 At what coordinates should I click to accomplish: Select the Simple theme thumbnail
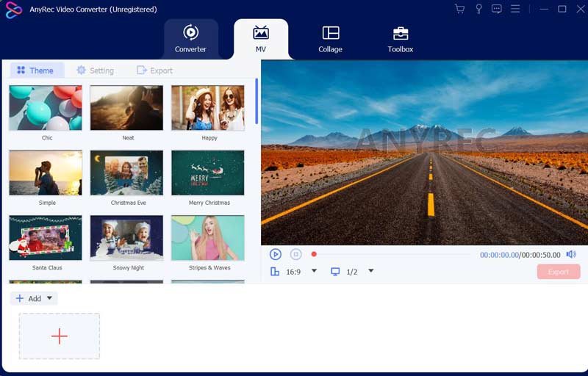click(46, 173)
